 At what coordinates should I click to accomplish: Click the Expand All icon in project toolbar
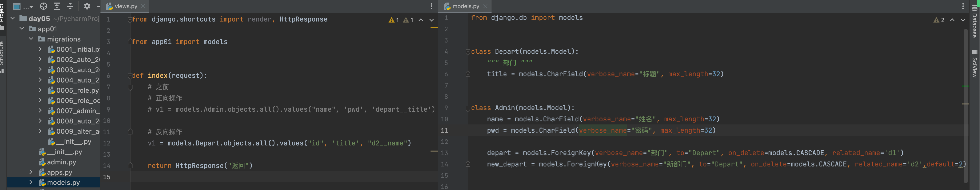tap(57, 6)
